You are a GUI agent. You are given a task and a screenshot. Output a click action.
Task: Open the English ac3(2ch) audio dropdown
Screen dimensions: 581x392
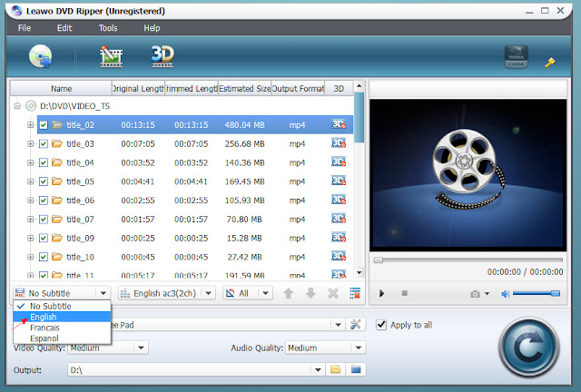[x=209, y=293]
